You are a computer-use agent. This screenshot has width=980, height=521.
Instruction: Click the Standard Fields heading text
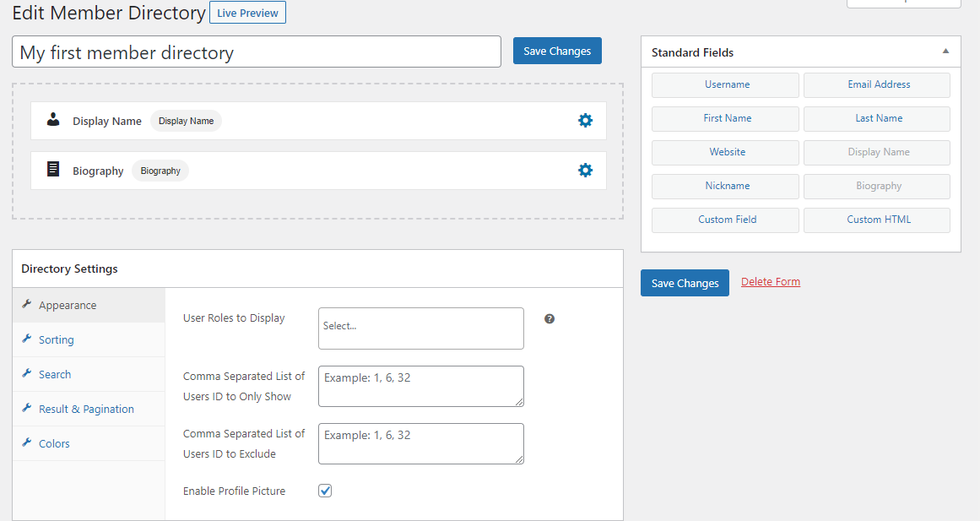point(692,52)
